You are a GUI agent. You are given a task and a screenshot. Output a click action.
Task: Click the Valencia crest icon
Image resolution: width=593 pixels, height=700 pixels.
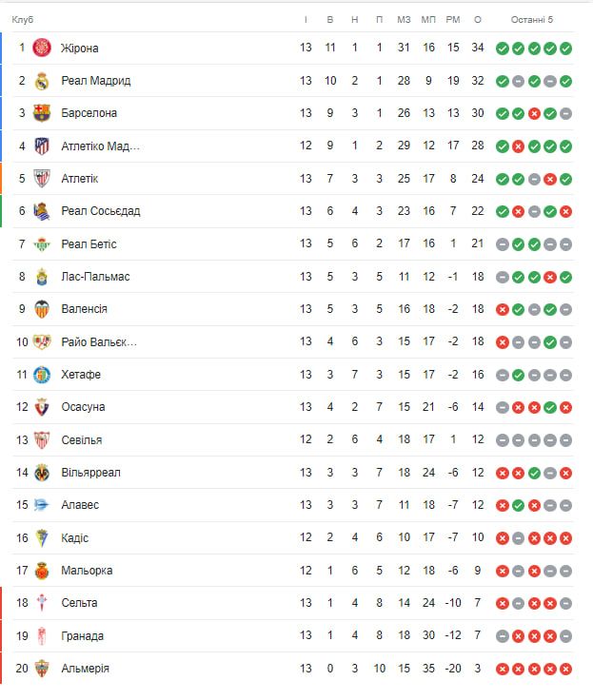click(42, 309)
